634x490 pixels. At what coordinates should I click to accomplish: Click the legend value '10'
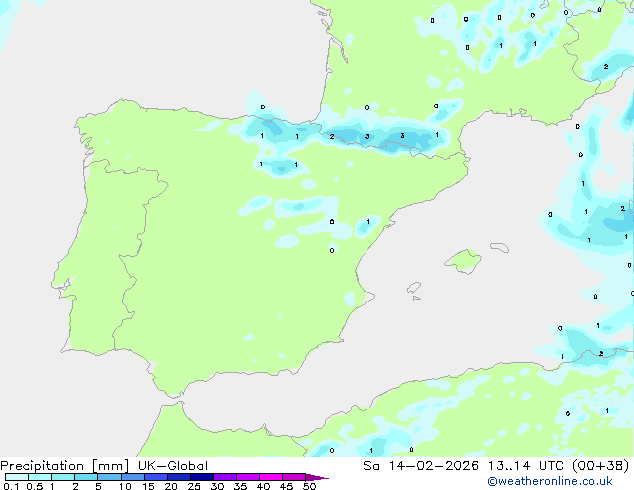tap(125, 486)
